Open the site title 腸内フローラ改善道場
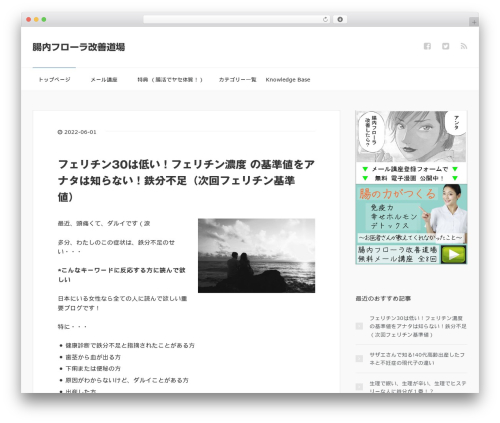This screenshot has height=423, width=500. point(79,47)
